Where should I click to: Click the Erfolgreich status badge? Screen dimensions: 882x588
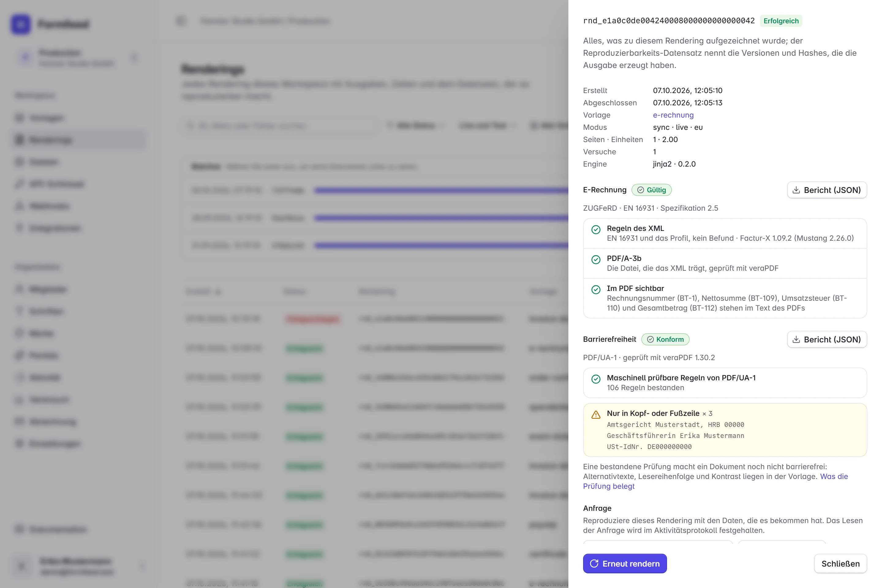(781, 21)
